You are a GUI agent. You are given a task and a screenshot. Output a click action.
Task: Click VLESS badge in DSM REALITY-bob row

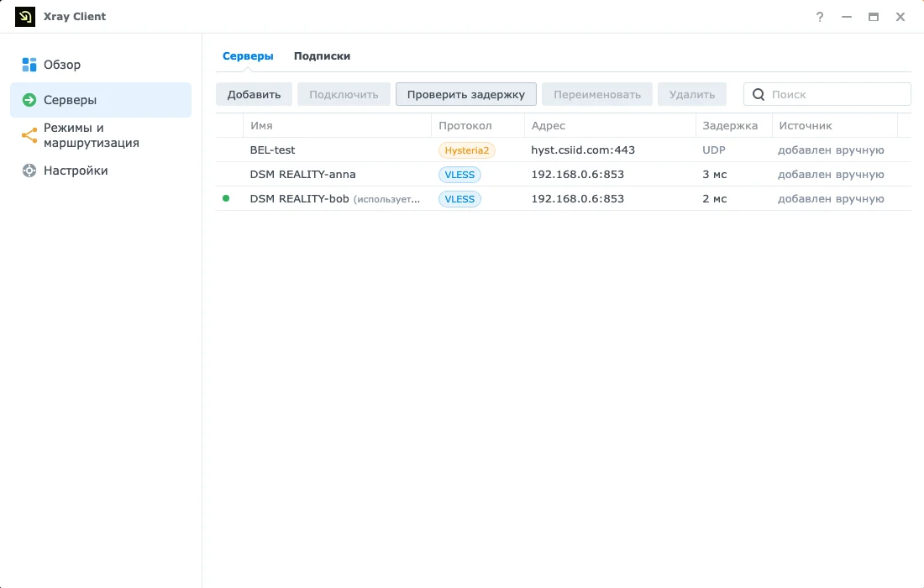click(459, 199)
